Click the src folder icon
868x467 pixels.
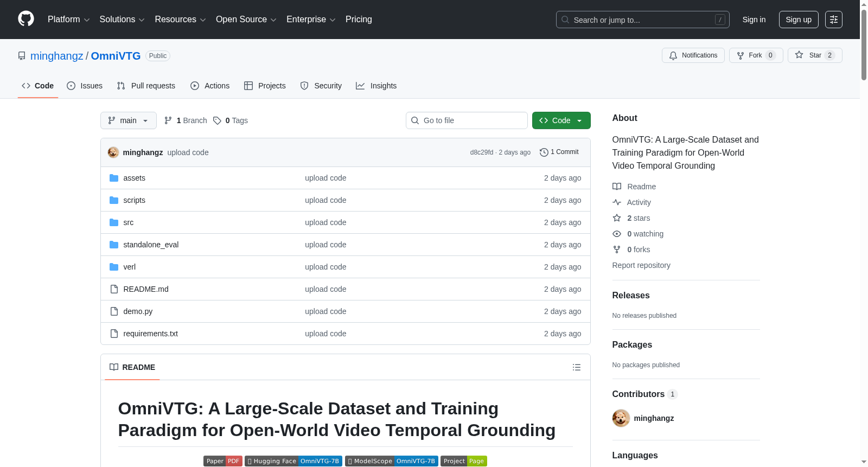pyautogui.click(x=114, y=222)
